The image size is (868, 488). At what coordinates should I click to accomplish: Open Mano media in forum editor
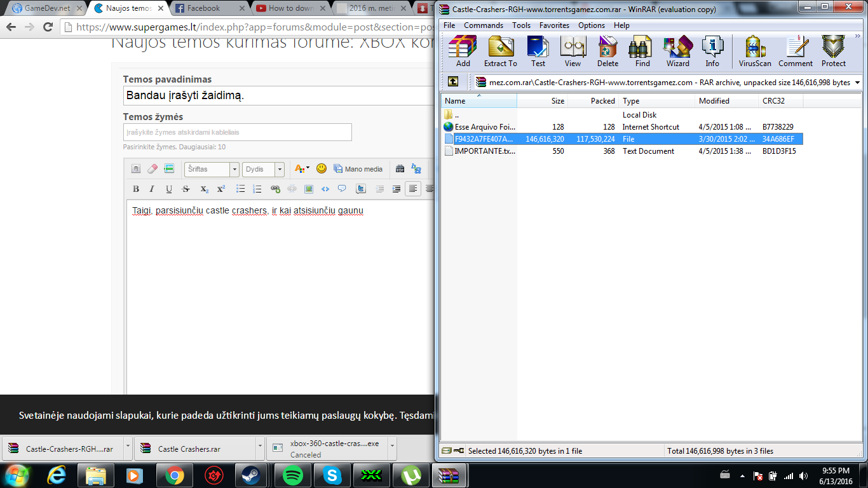[x=358, y=169]
